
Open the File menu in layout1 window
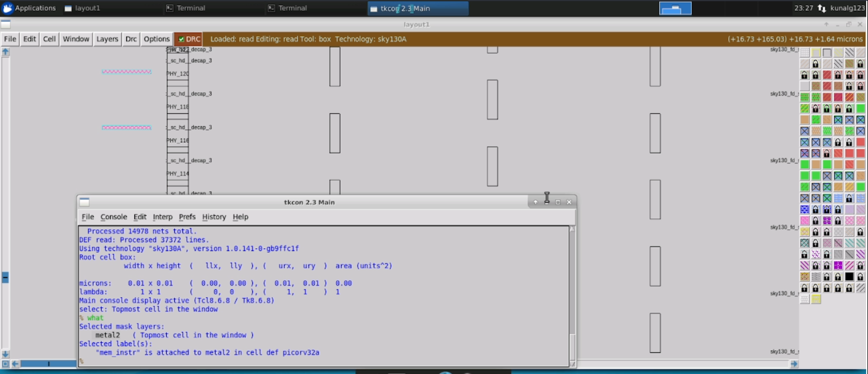(x=10, y=39)
